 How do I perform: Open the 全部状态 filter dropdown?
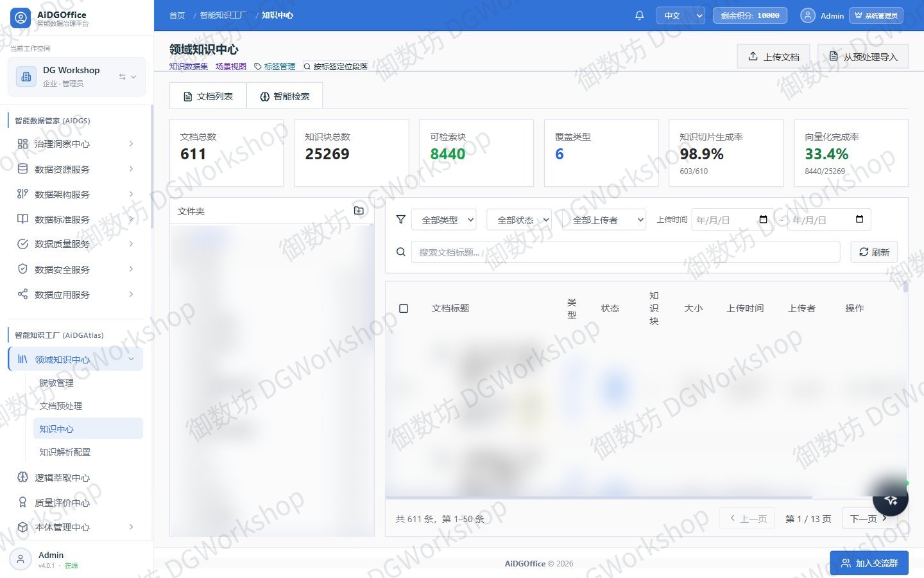click(519, 220)
